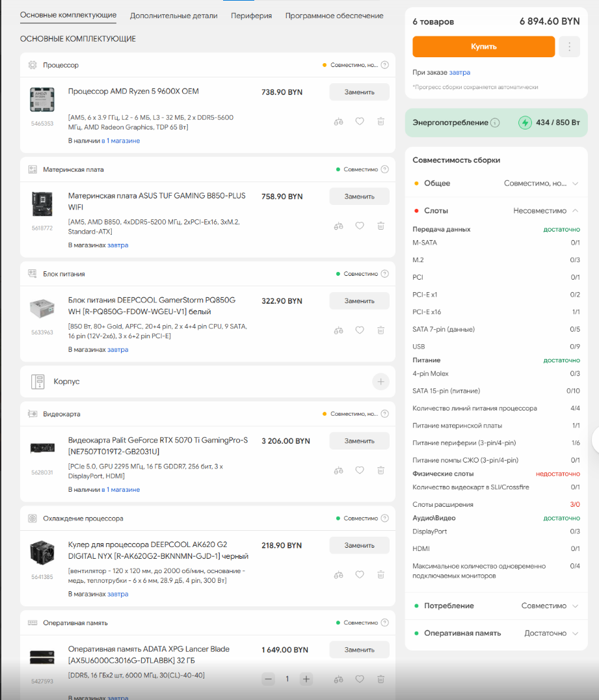Click the 434 / 850 Вт power reading
This screenshot has width=599, height=700.
coord(557,122)
